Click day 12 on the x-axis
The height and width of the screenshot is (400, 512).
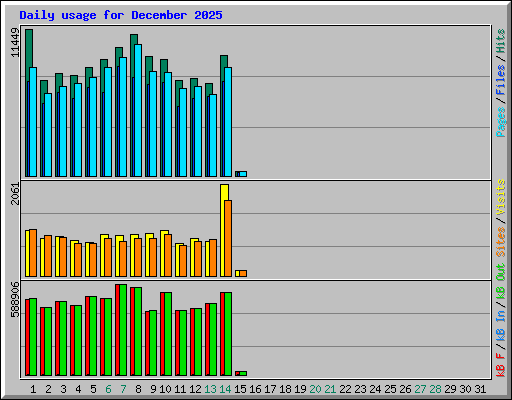point(195,389)
